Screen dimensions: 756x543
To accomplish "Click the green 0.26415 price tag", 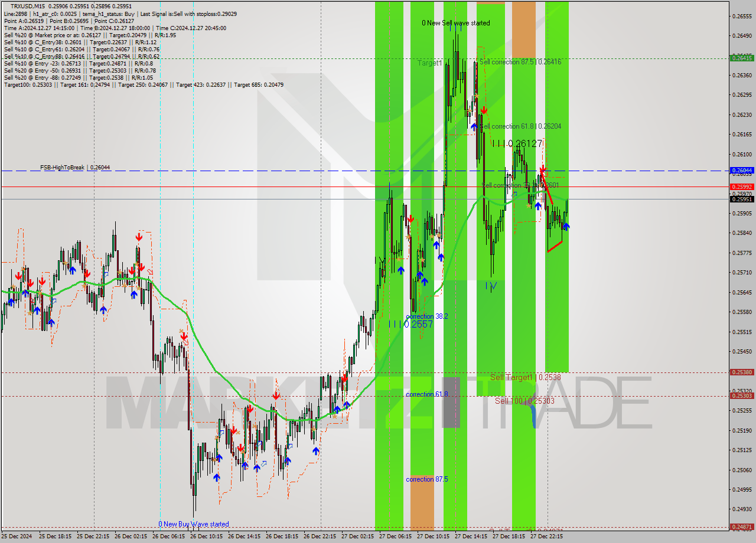I will coord(742,58).
